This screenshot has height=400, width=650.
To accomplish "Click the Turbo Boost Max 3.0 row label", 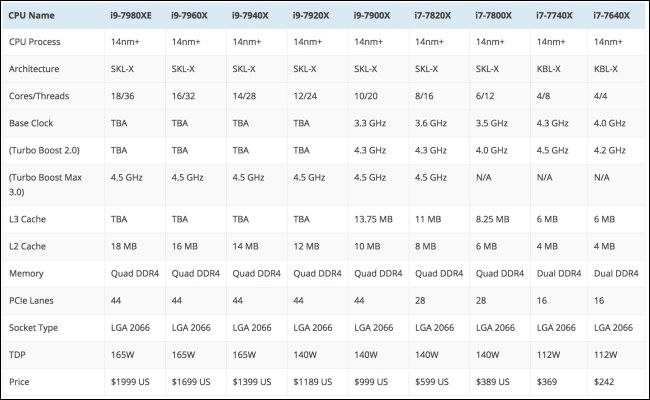I will point(45,184).
